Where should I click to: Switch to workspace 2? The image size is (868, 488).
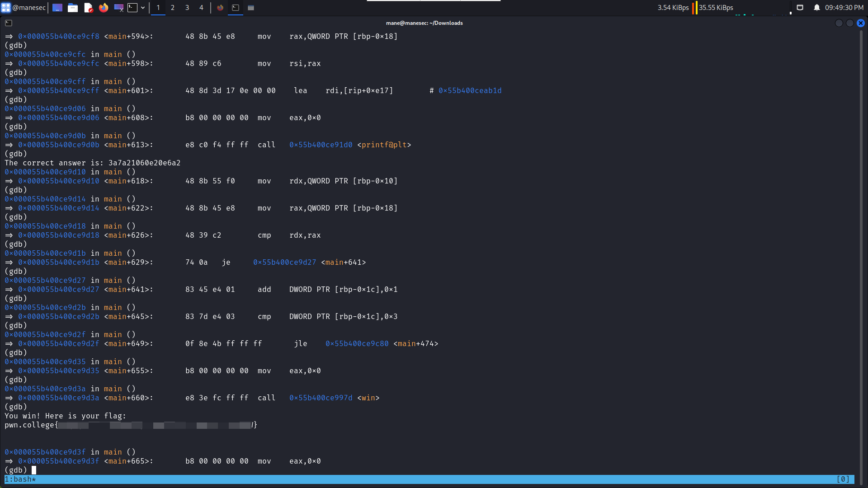(x=173, y=8)
